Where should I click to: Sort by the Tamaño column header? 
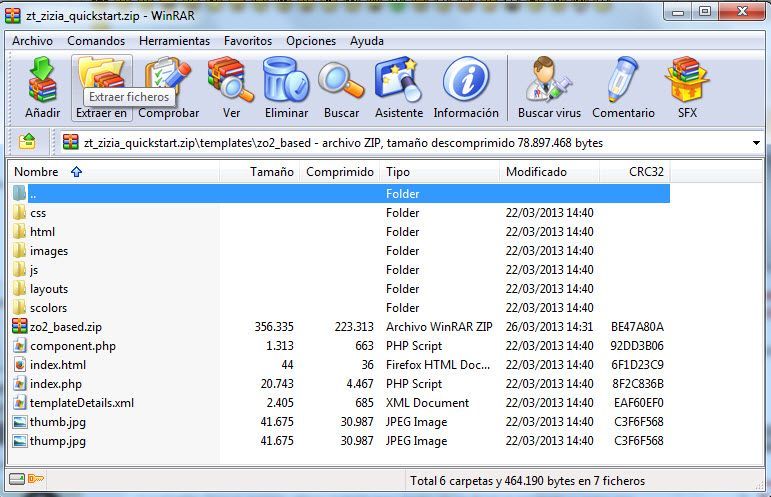(x=260, y=172)
